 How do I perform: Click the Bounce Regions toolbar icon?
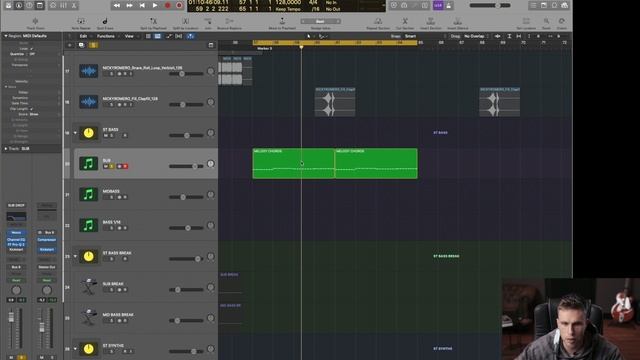(x=229, y=21)
